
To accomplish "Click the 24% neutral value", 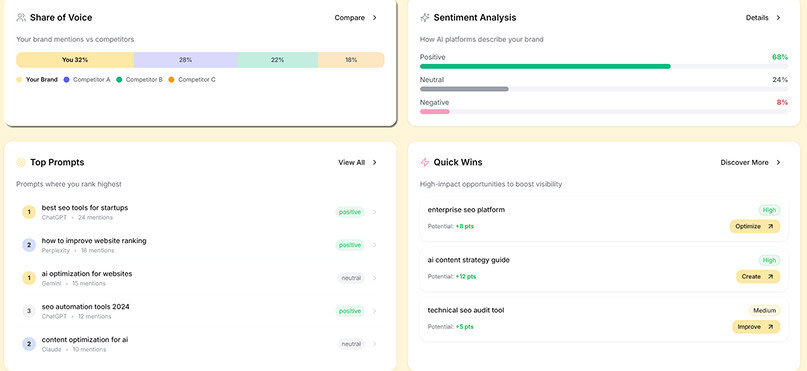I will (x=780, y=80).
